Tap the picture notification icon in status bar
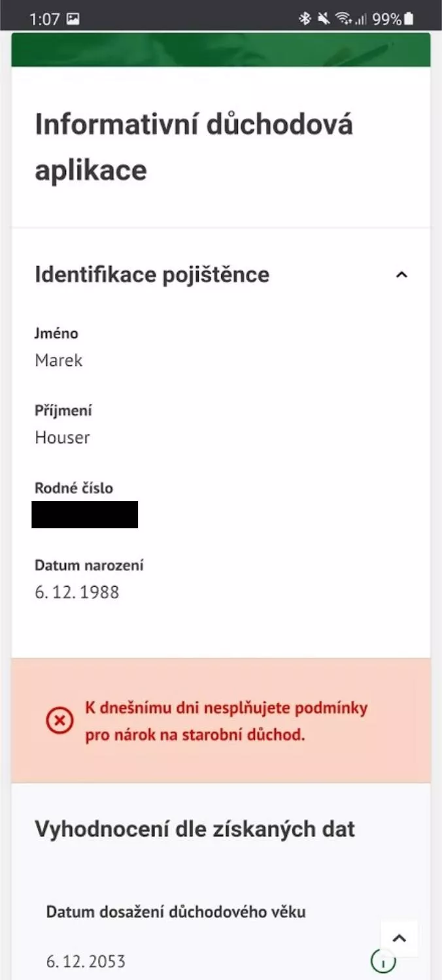The image size is (442, 980). tap(73, 19)
